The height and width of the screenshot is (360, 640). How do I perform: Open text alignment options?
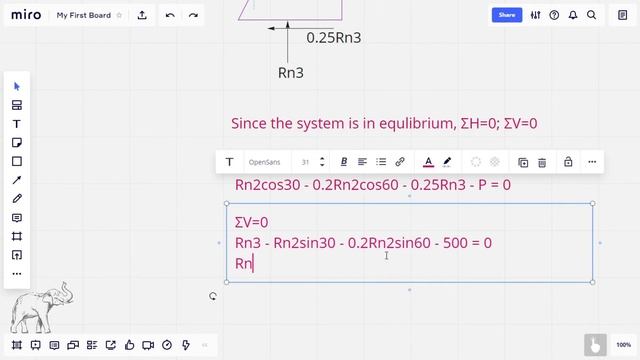coord(362,162)
